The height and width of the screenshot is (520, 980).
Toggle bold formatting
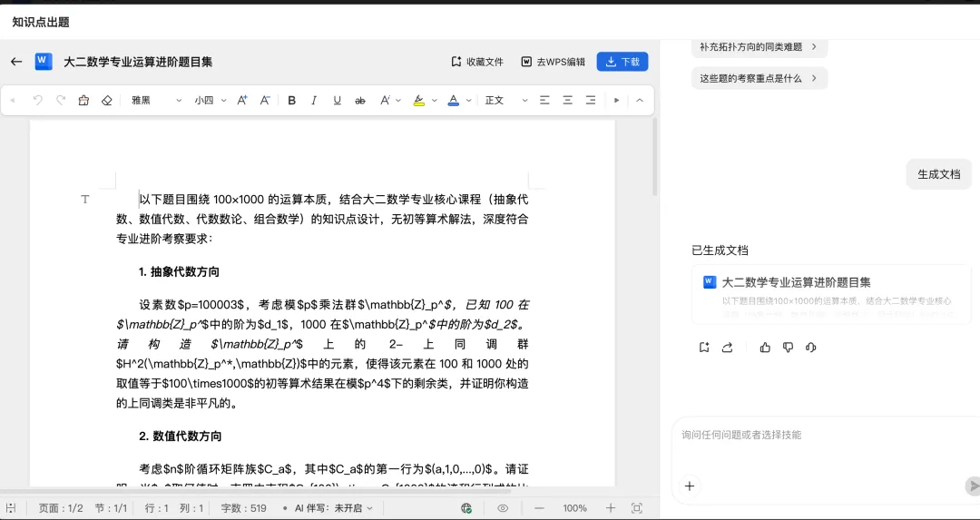[x=291, y=100]
